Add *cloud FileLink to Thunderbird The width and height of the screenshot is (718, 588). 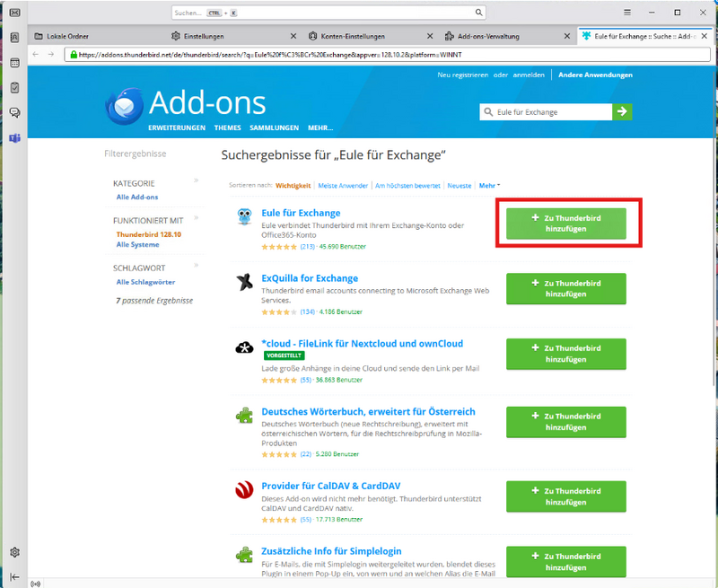(566, 354)
